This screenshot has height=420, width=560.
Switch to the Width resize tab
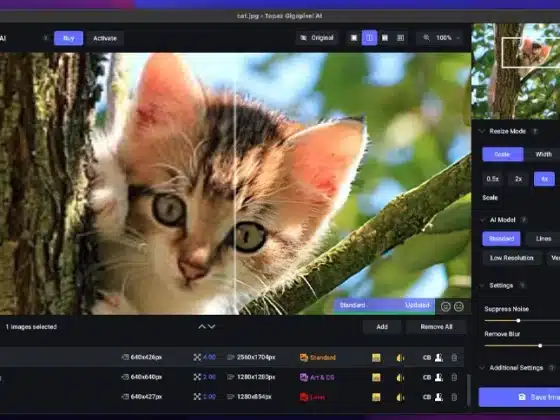tap(543, 154)
